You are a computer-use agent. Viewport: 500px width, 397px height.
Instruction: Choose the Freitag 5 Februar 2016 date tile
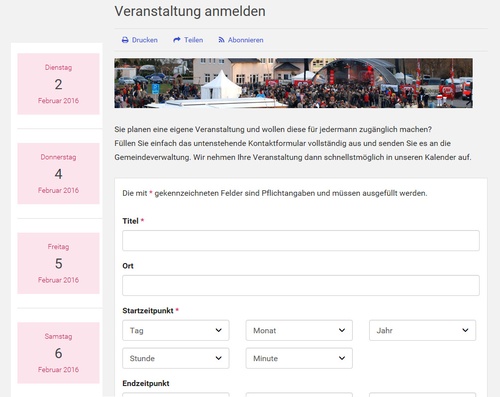tap(58, 263)
